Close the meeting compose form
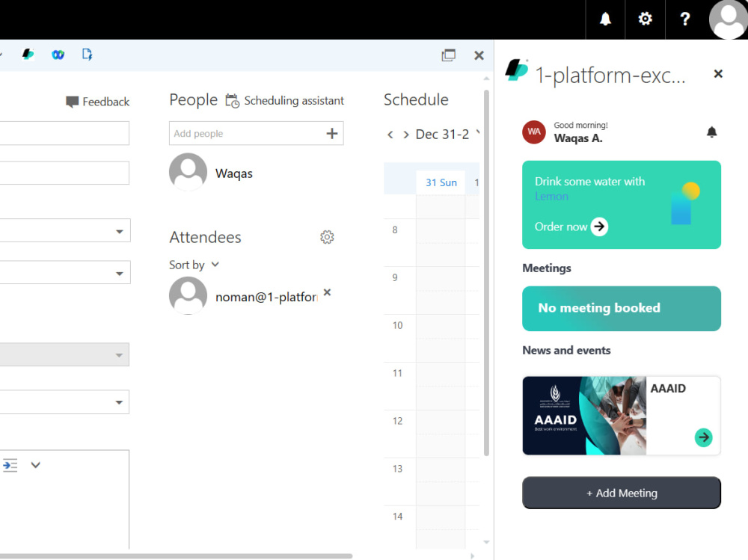 [x=479, y=55]
